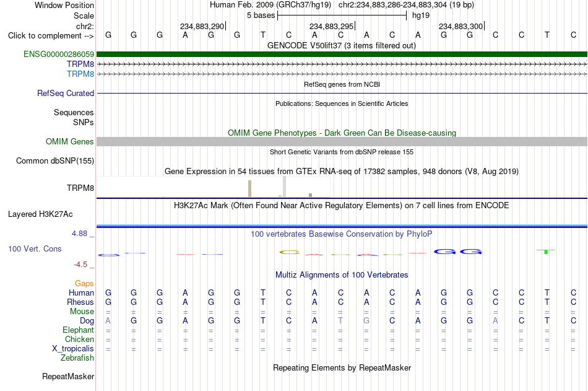Click the SNPs publication track label
Screen dimensions: 588x391
(84, 122)
